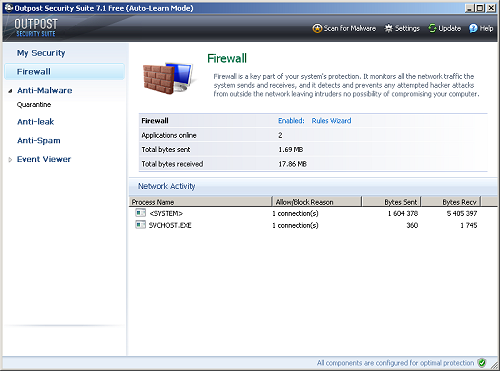Click the Update toolbar label
Screen dimensions: 500x371
point(450,28)
